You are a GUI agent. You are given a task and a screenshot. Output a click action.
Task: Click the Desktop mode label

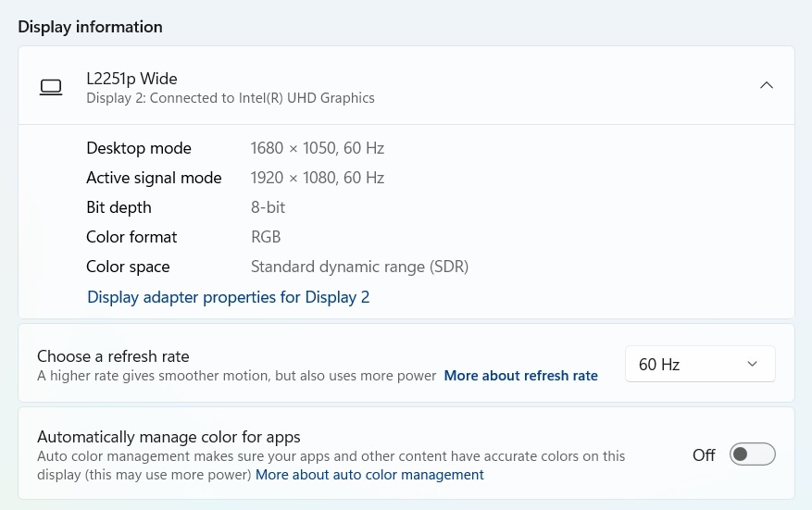click(x=139, y=148)
